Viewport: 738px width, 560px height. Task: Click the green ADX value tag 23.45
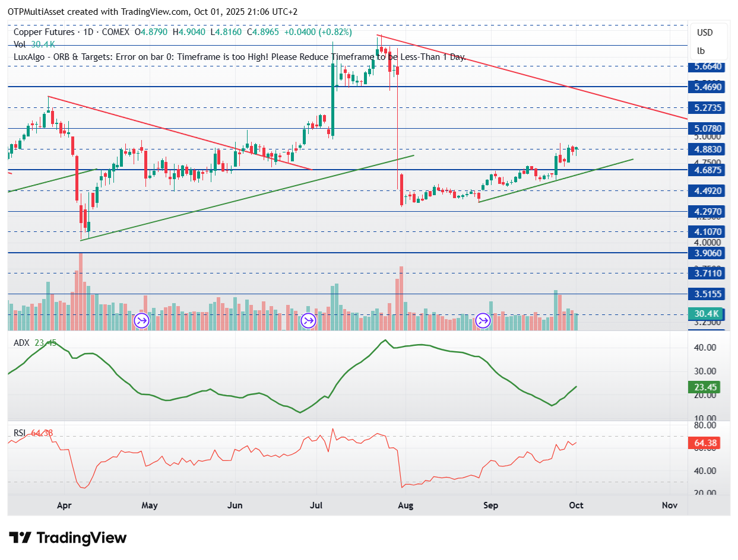705,387
